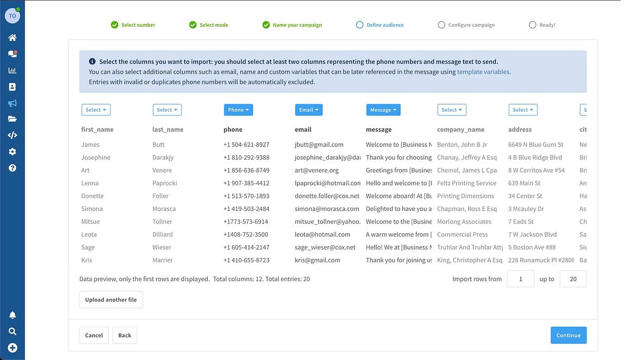644x360 pixels.
Task: Click the campaigns megaphone icon
Action: point(12,103)
